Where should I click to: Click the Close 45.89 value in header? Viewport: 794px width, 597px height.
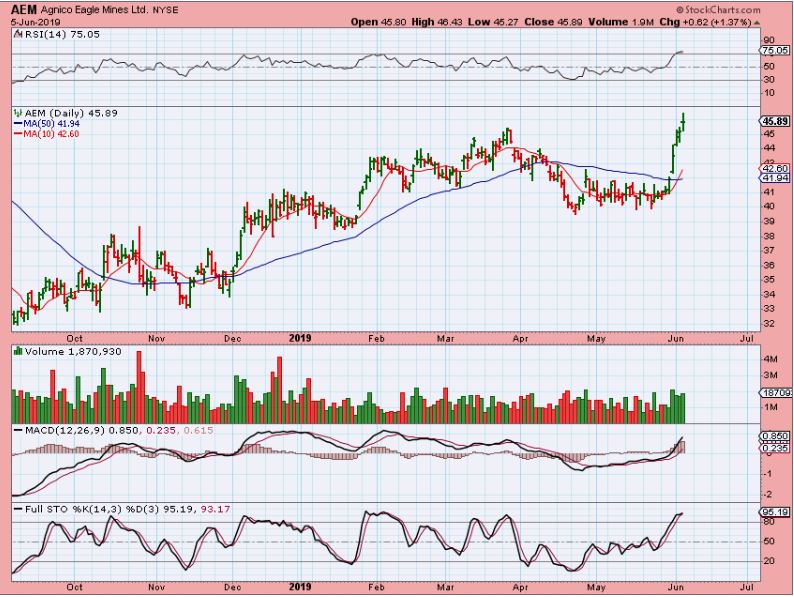point(552,22)
